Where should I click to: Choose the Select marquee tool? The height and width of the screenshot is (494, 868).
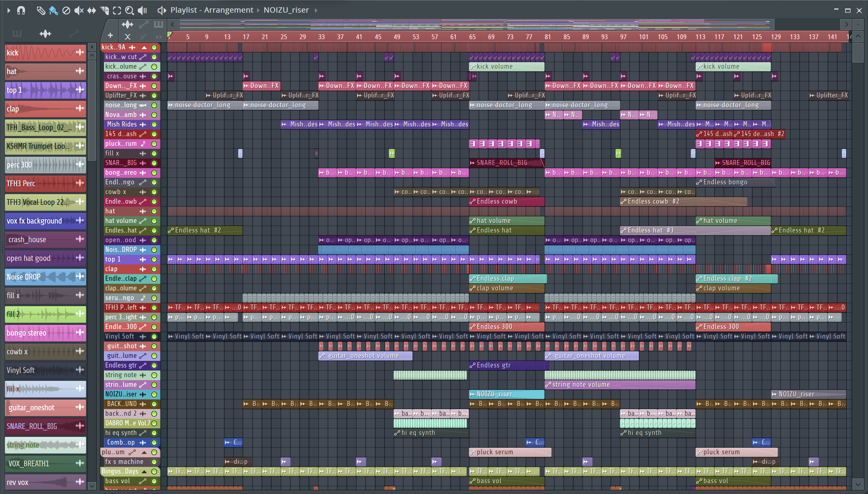(x=117, y=10)
